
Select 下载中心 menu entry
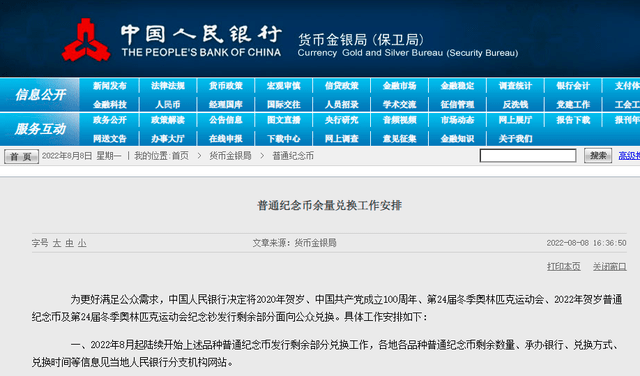tap(284, 139)
